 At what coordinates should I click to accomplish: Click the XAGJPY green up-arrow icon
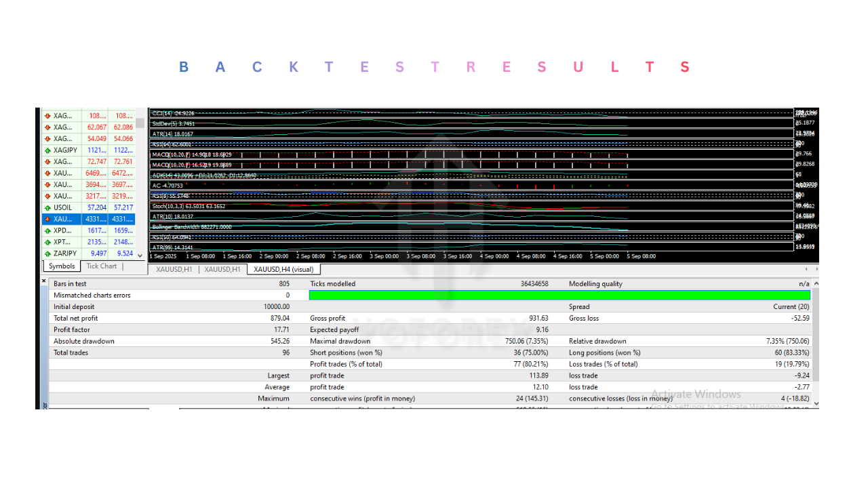(47, 150)
